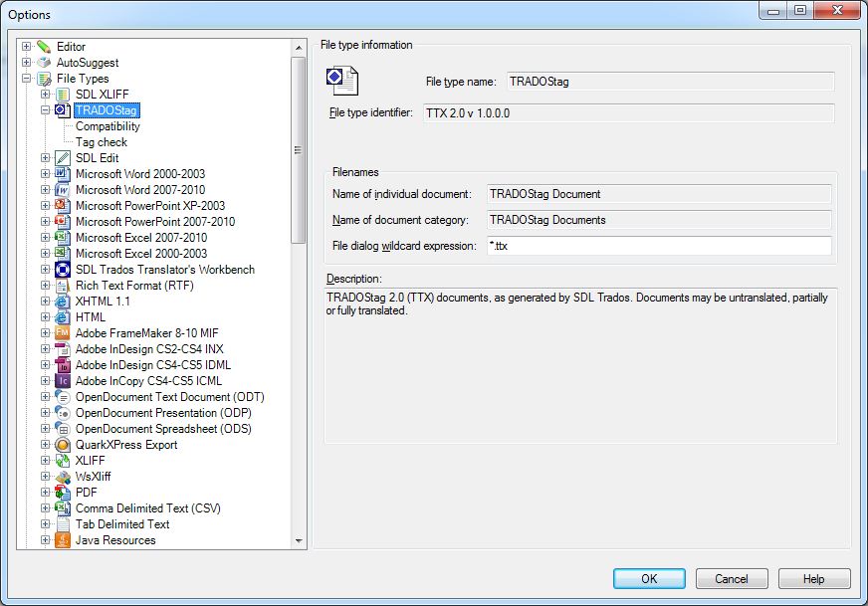Viewport: 868px width, 606px height.
Task: Click the tree vertical scrollbar thumb
Action: click(299, 149)
